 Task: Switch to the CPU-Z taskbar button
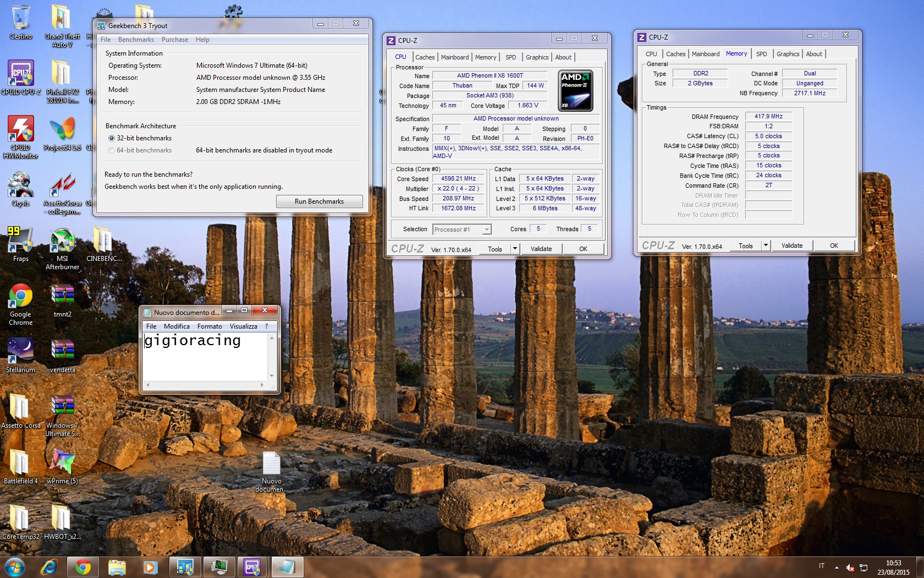click(252, 566)
